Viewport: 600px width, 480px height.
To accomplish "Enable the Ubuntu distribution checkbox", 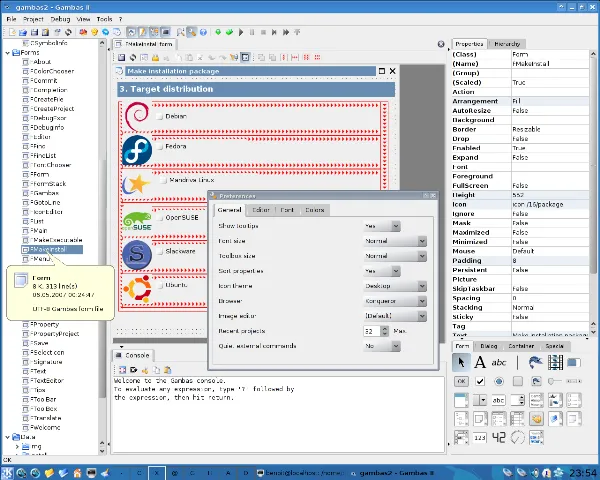I will (x=160, y=284).
